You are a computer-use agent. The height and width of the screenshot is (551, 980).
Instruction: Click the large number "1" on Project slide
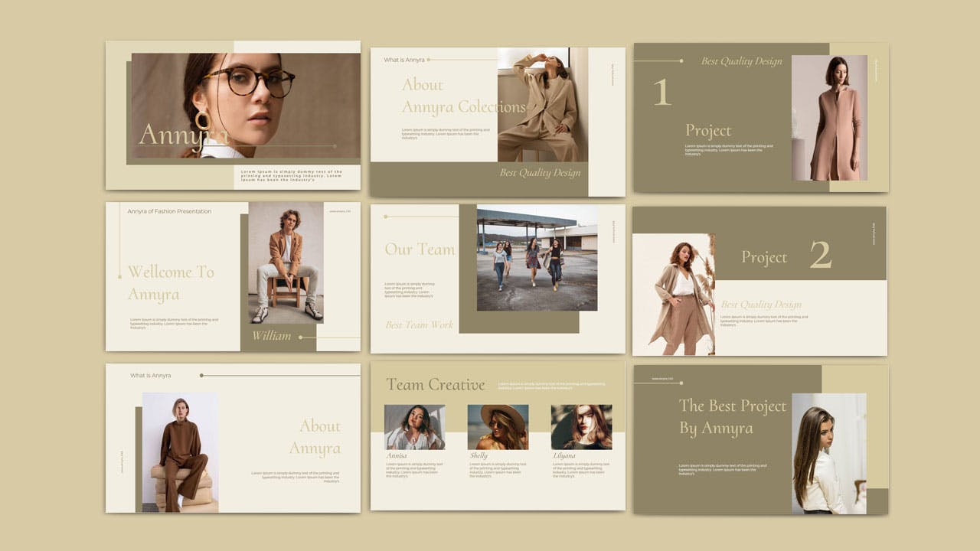tap(661, 93)
